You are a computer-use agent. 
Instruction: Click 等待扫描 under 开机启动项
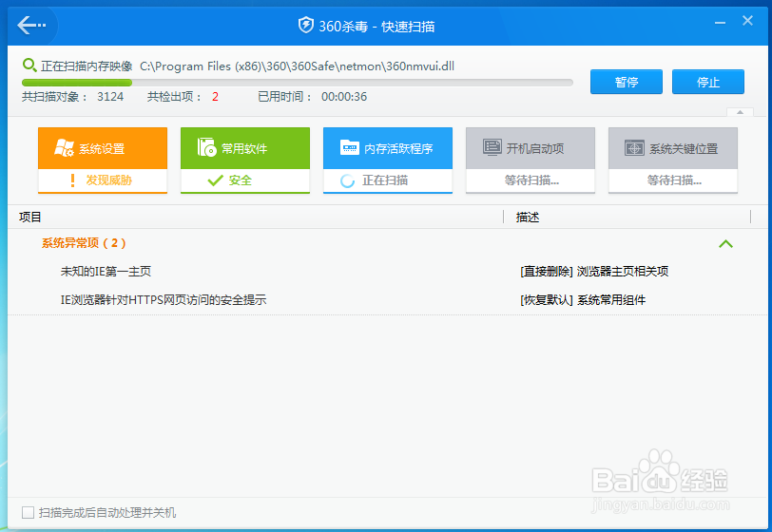[531, 180]
